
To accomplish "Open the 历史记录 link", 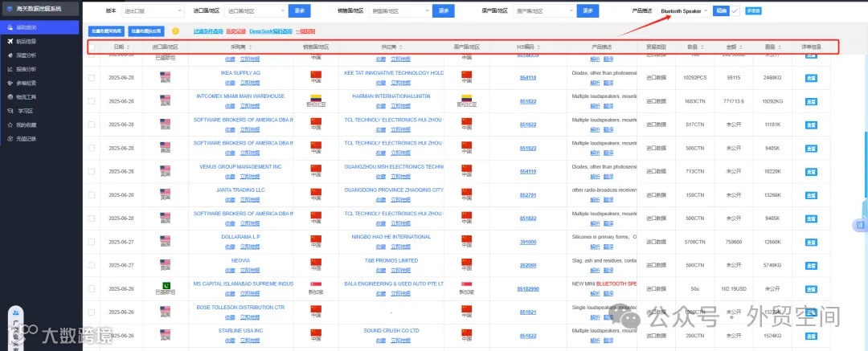I will pyautogui.click(x=235, y=31).
